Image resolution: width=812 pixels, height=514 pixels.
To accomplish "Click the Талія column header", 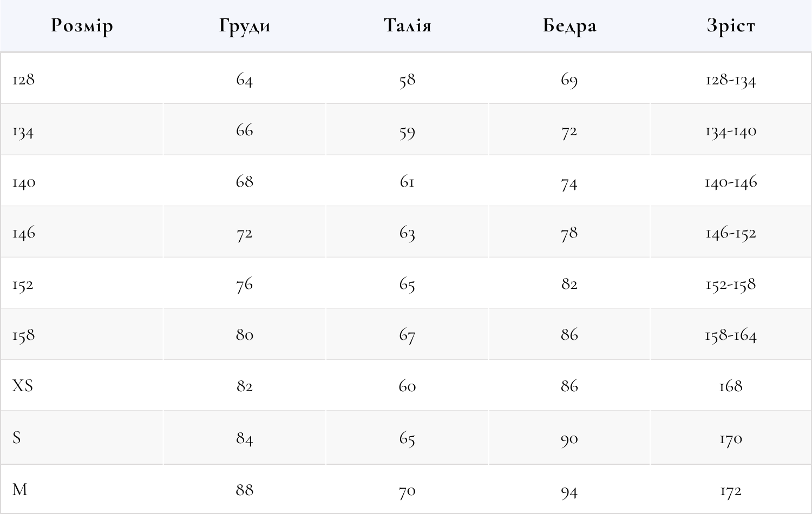I will tap(407, 25).
